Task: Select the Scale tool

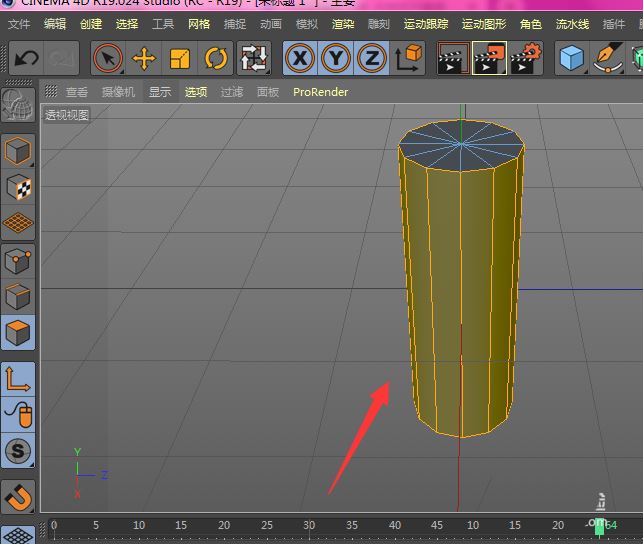Action: tap(180, 59)
